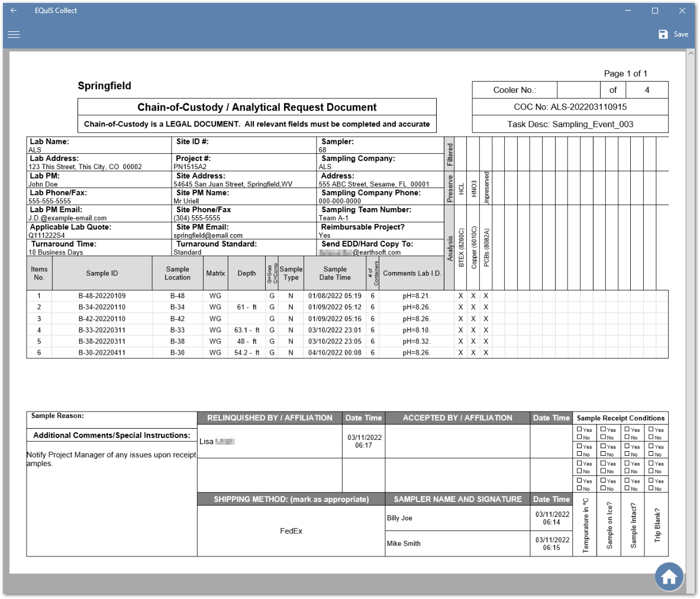
Task: Click the back arrow to leave the form
Action: 14,10
